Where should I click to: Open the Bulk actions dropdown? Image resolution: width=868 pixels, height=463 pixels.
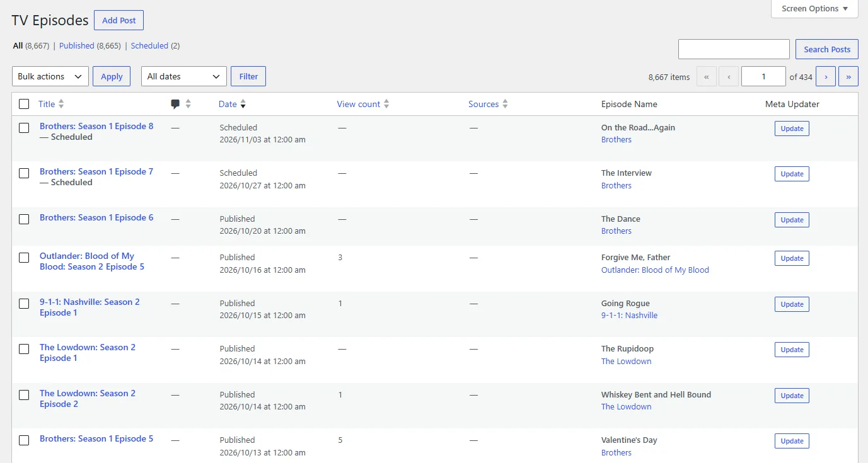(x=50, y=76)
